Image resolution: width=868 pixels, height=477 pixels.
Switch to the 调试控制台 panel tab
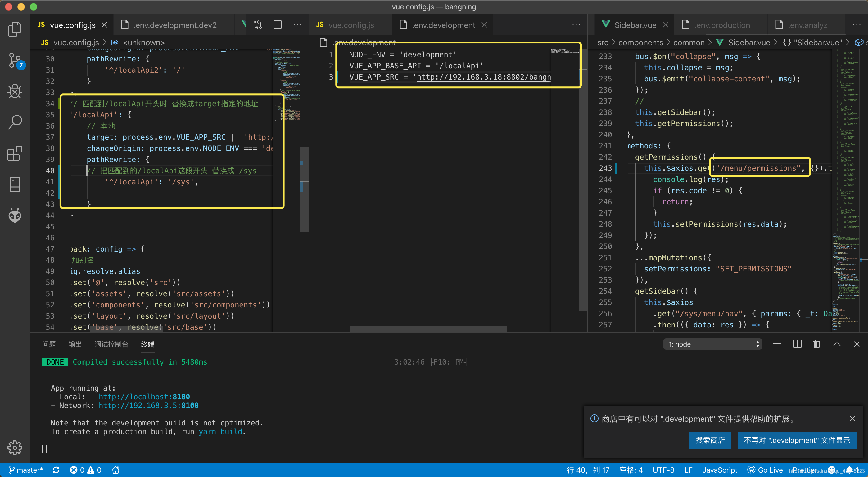tap(111, 344)
